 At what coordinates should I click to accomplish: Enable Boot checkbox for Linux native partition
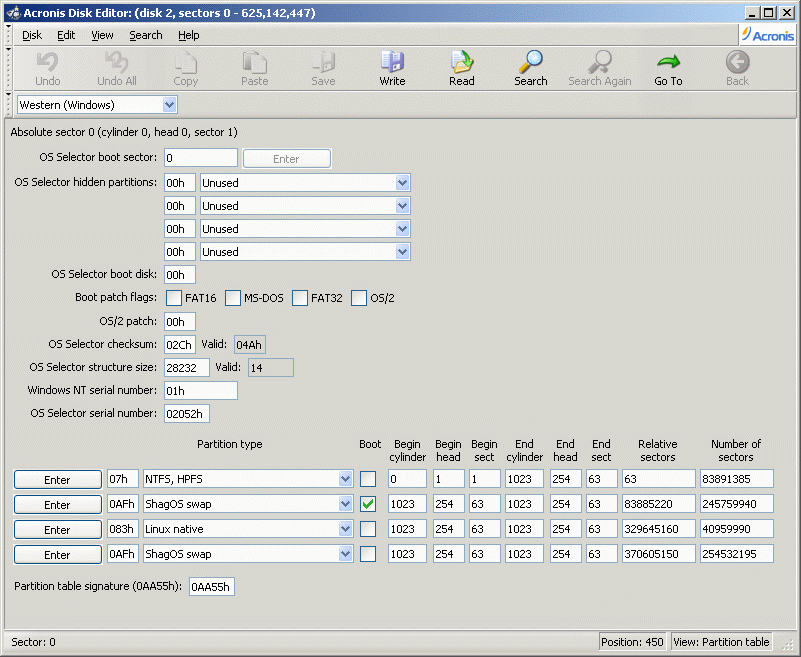coord(368,529)
